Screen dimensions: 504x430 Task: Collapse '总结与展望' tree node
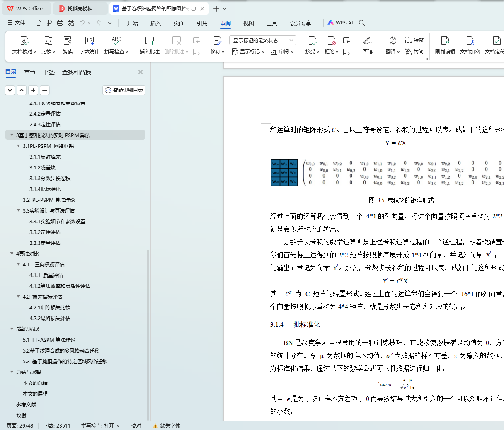[x=12, y=372]
